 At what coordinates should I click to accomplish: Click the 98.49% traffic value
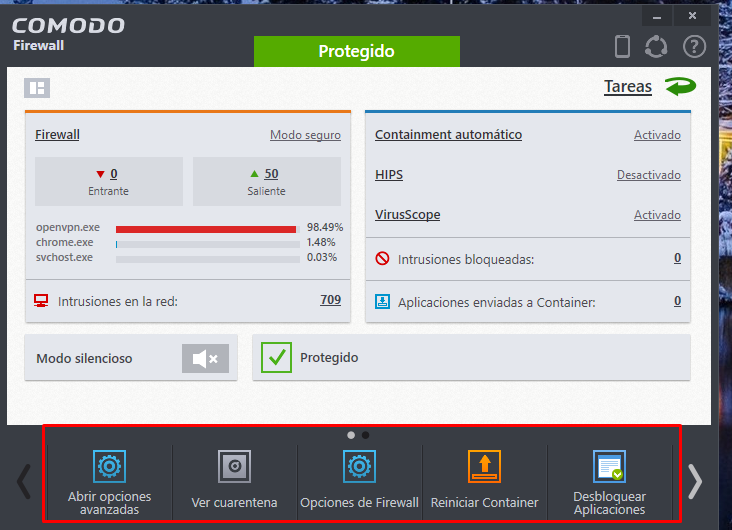point(324,227)
